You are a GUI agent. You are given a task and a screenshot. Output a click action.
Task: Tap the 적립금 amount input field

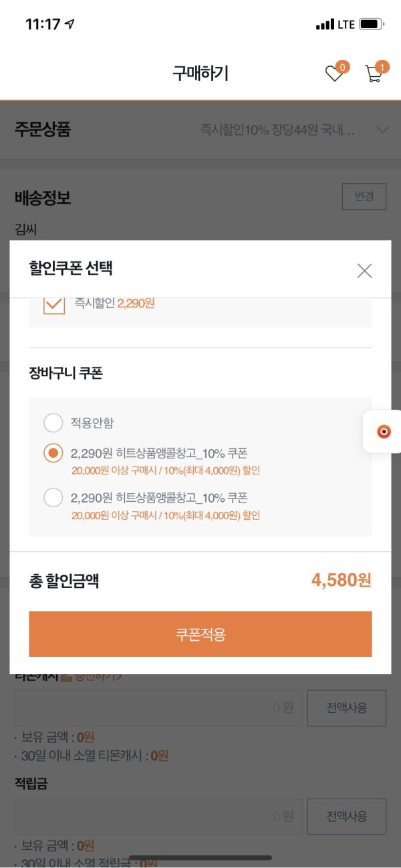tap(158, 817)
